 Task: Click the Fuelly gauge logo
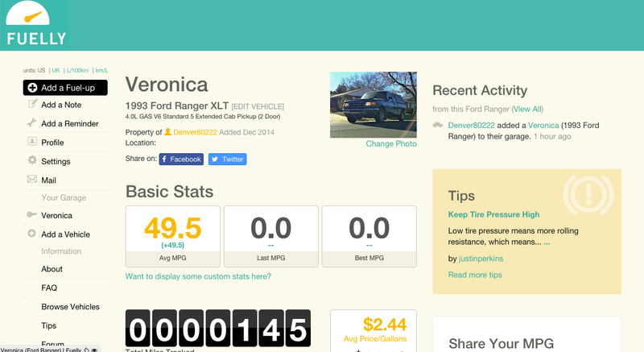point(35,25)
